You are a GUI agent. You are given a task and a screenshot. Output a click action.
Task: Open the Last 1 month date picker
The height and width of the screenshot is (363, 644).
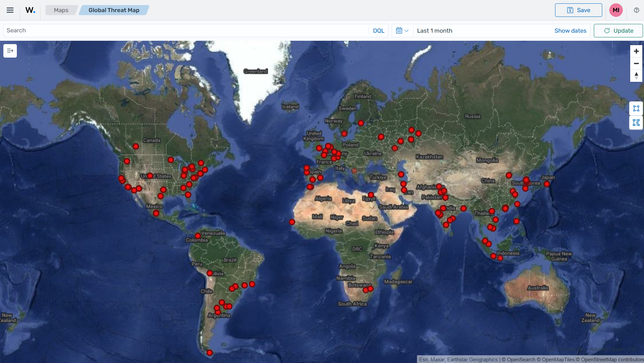[434, 30]
